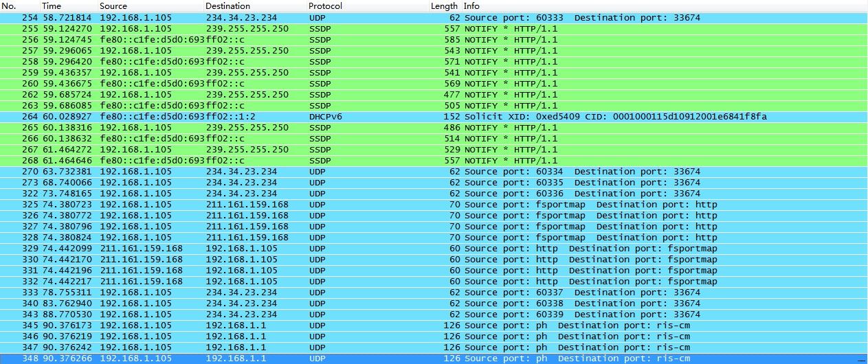Select packet 331 at time 74.442196
868x364 pixels.
[434, 271]
